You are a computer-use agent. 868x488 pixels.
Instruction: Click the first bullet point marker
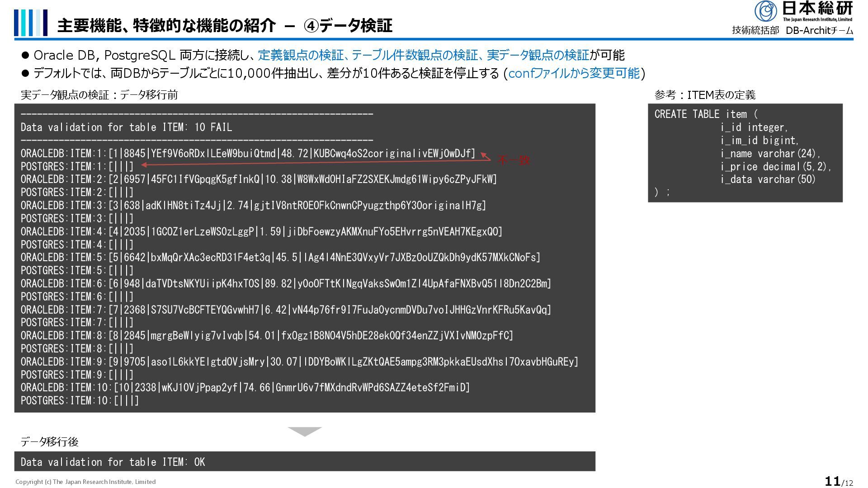25,55
